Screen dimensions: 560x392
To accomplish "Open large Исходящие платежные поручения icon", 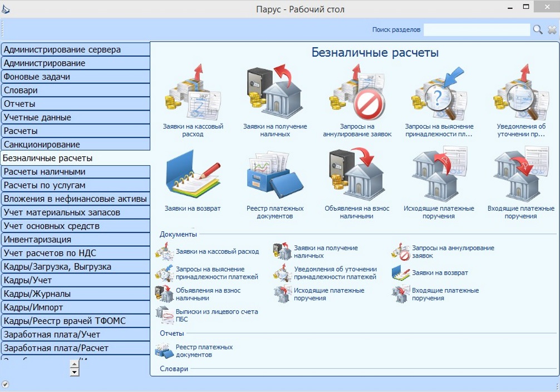I will pos(439,173).
